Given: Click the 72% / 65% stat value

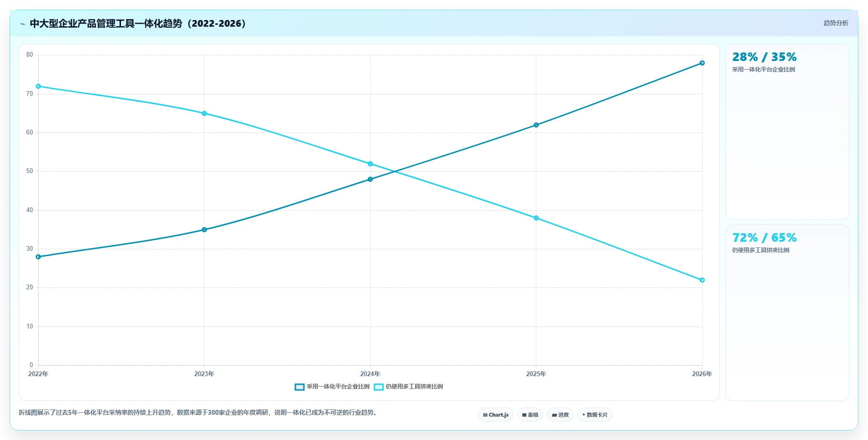Looking at the screenshot, I should pos(764,238).
